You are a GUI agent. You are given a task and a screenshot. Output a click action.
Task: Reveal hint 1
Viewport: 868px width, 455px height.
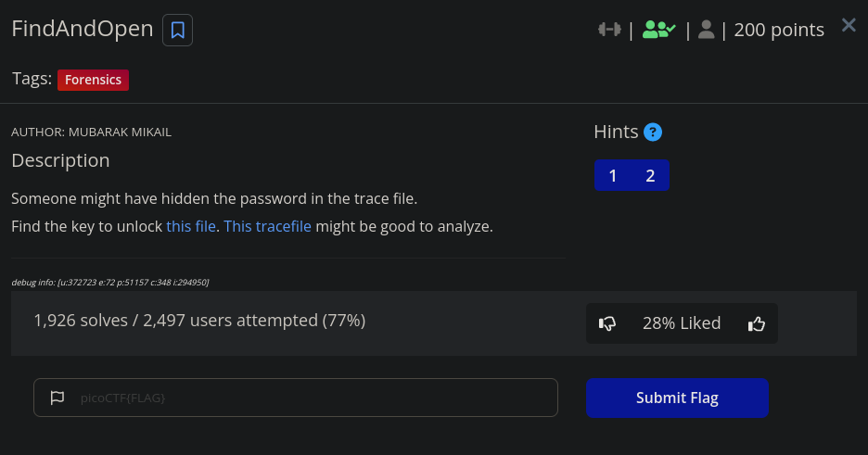click(x=613, y=175)
